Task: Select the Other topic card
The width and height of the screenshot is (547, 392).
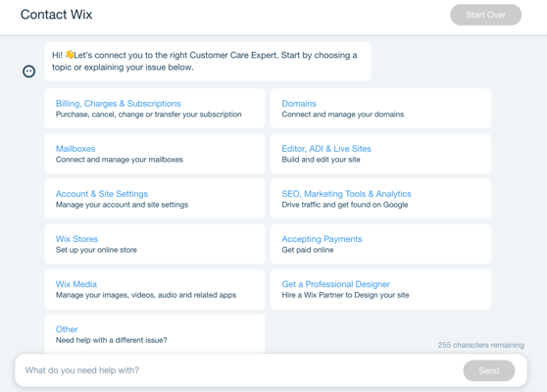Action: coord(155,334)
